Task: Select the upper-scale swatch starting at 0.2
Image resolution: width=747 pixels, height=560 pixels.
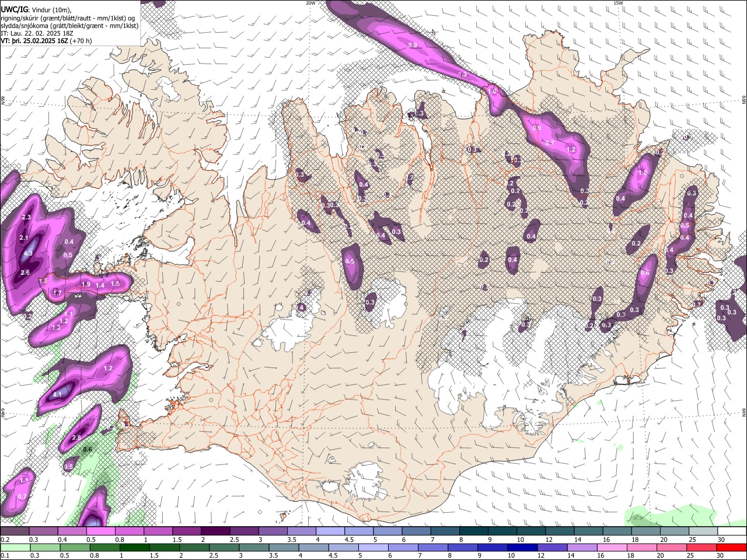Action: pyautogui.click(x=15, y=531)
